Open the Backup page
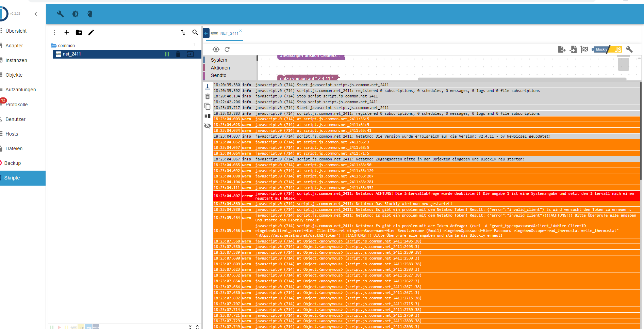This screenshot has width=644, height=329. [13, 163]
